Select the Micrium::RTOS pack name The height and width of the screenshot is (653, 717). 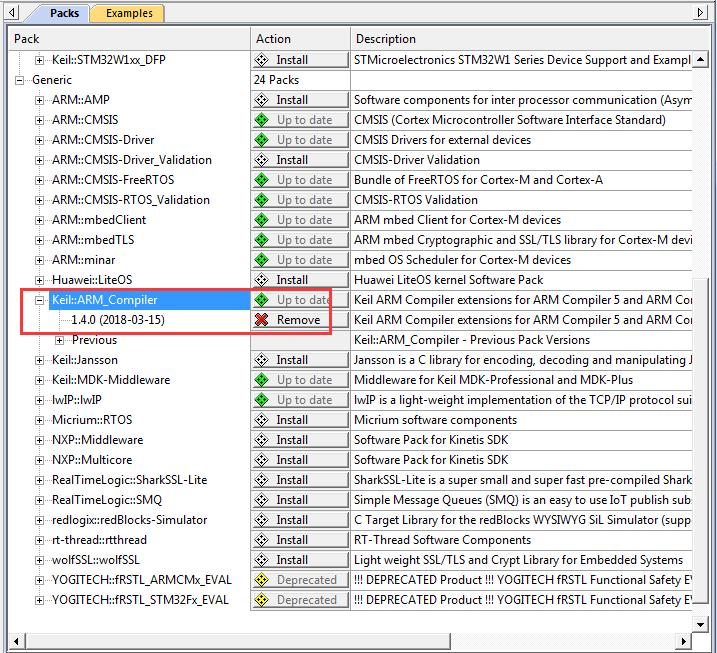92,420
